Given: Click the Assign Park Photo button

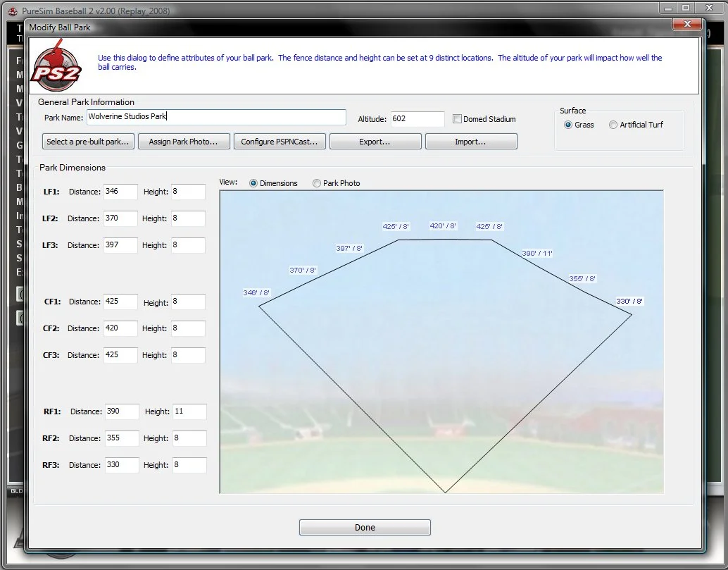Looking at the screenshot, I should click(x=183, y=141).
